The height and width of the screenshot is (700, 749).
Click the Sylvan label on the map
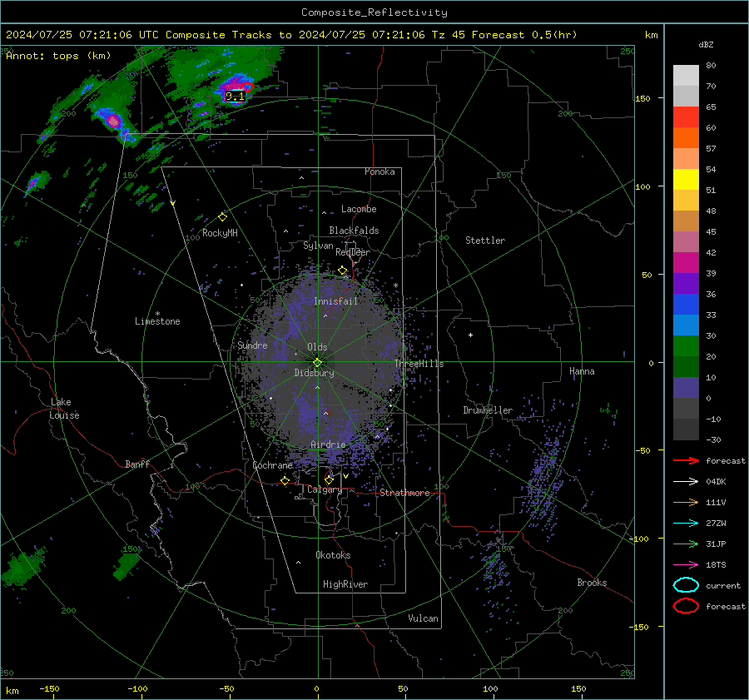(x=318, y=246)
